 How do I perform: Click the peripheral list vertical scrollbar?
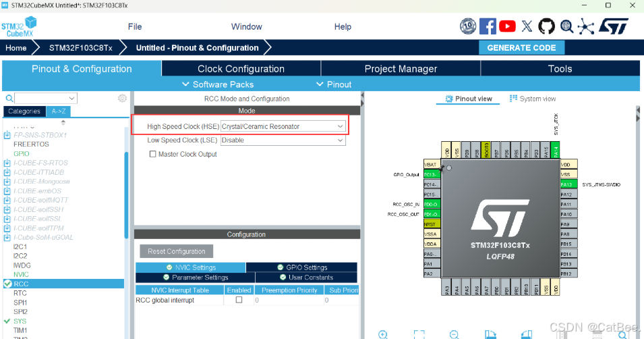tap(126, 196)
